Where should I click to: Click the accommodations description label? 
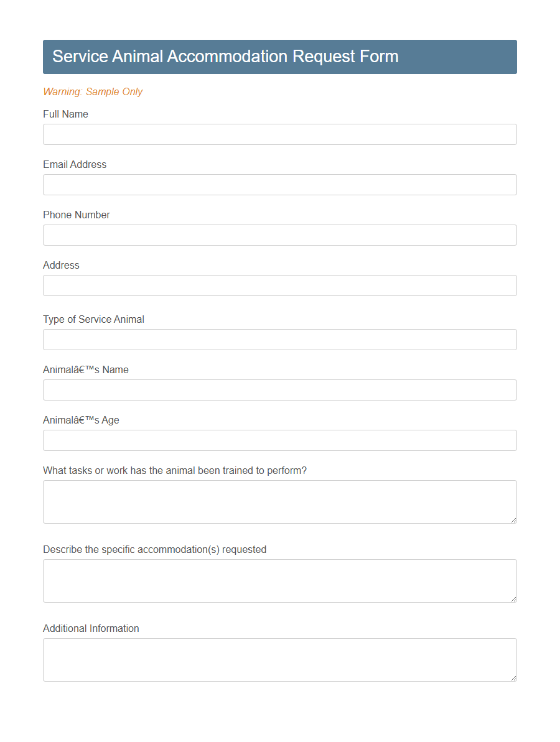tap(154, 549)
